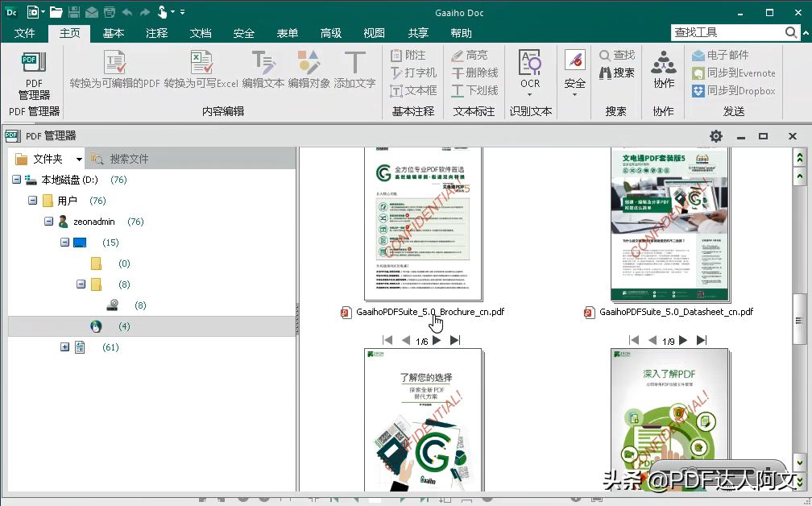The height and width of the screenshot is (506, 812).
Task: Switch to the 表单 tab
Action: [x=288, y=33]
